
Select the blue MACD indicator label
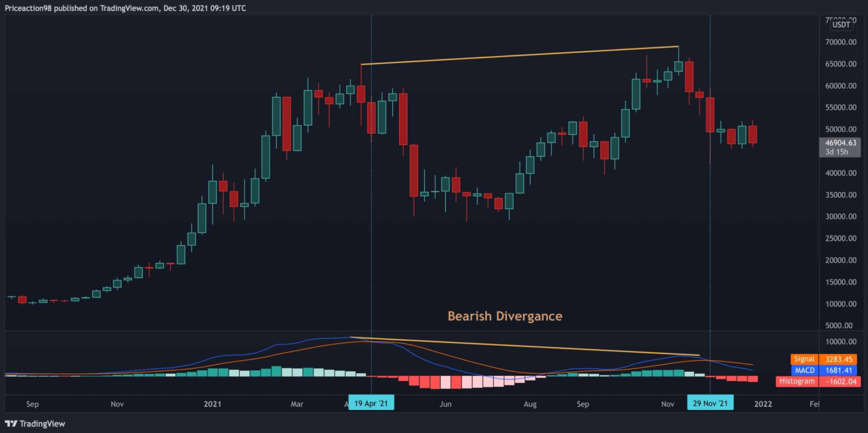click(x=804, y=370)
